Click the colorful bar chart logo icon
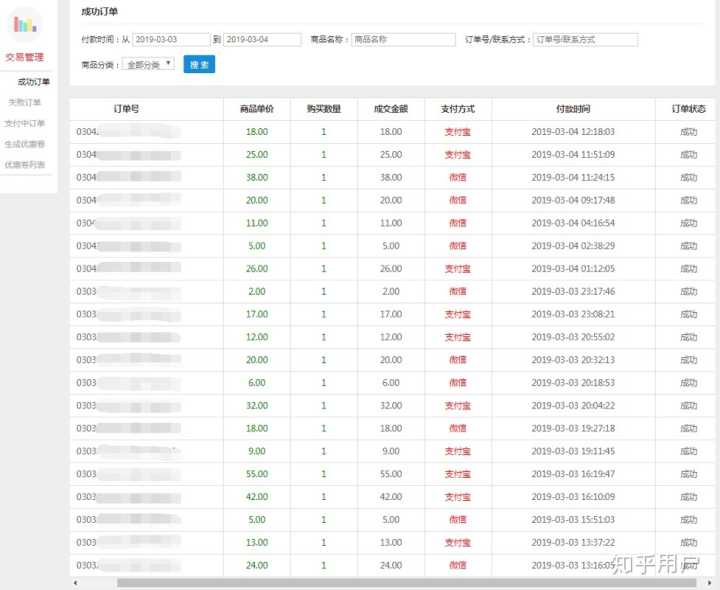The image size is (720, 590). (25, 24)
